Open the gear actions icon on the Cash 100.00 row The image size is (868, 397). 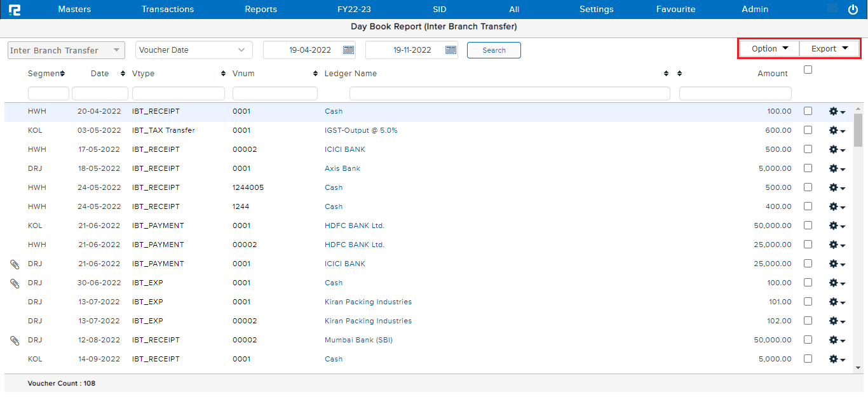coord(834,111)
